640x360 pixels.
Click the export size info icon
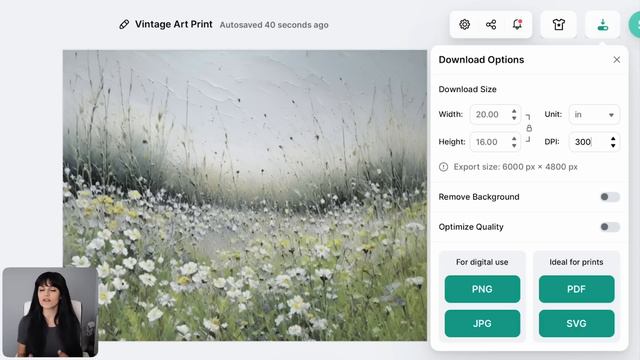coord(443,167)
